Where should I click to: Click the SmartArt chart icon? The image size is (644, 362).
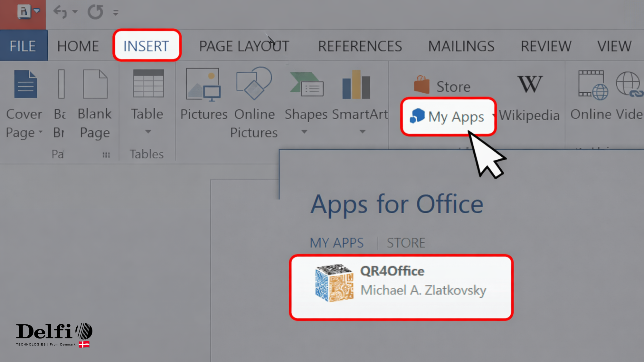(356, 85)
